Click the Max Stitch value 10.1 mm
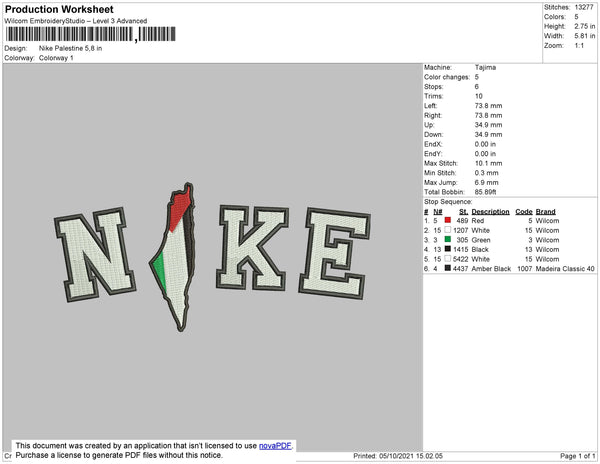The height and width of the screenshot is (464, 600). (x=489, y=163)
